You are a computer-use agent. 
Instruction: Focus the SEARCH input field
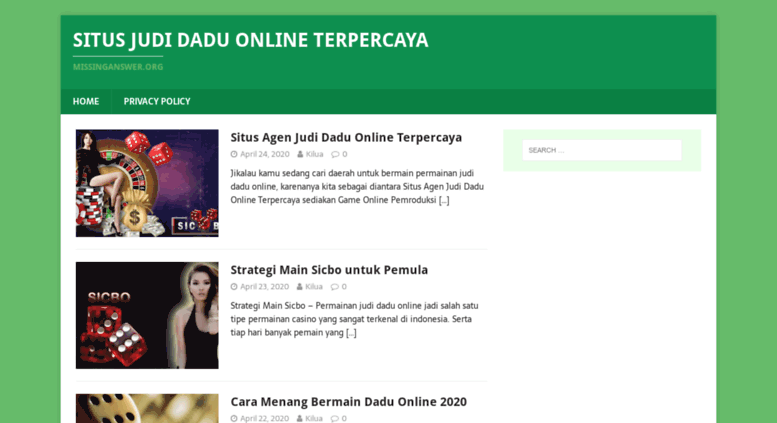coord(602,150)
